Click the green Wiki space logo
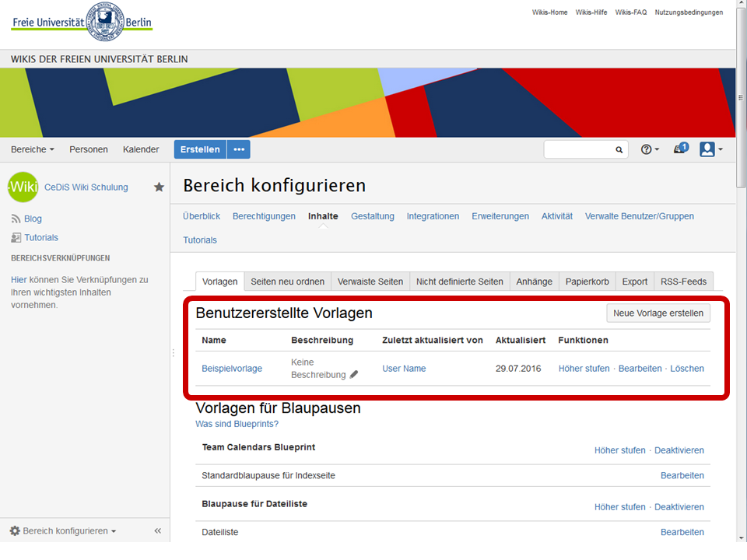Screen dimensions: 747x560 (x=23, y=187)
